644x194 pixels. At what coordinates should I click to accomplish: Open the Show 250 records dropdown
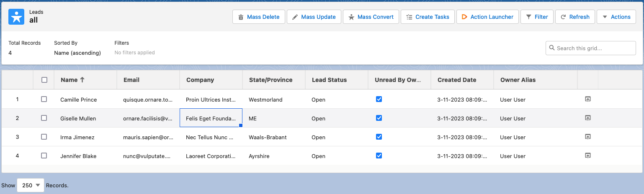[31, 185]
